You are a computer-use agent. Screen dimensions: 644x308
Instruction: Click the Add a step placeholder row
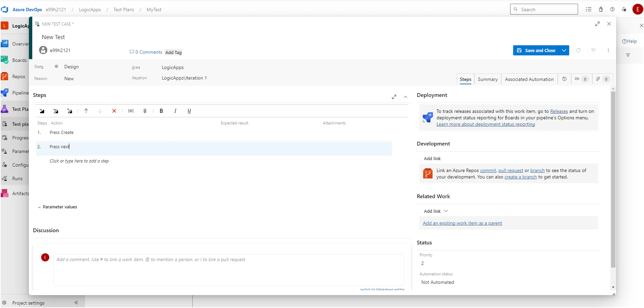click(79, 161)
